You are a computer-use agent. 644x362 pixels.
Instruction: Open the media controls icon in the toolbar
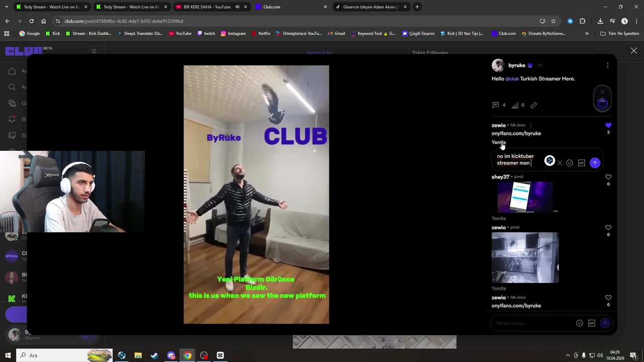pyautogui.click(x=612, y=21)
